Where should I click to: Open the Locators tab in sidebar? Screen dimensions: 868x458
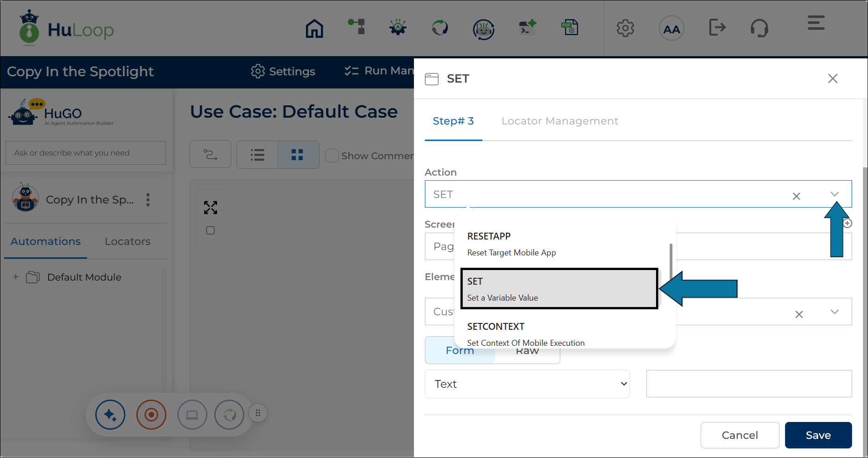pyautogui.click(x=128, y=241)
